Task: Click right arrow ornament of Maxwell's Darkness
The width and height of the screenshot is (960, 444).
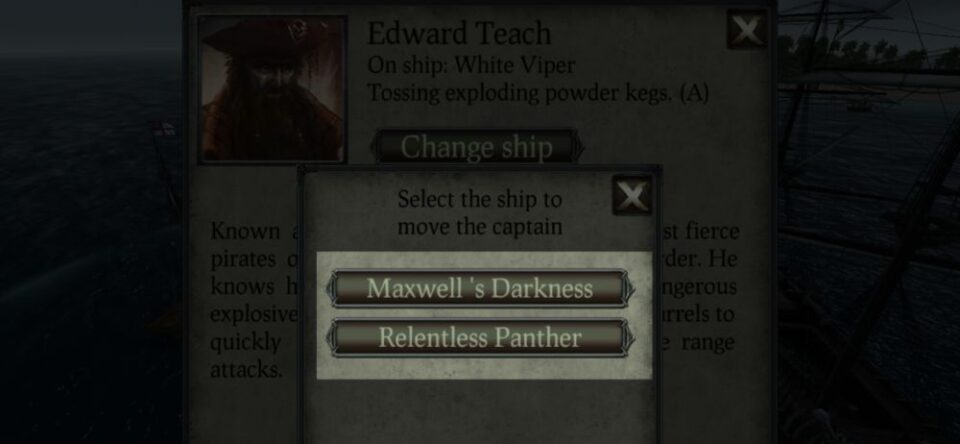Action: 628,288
